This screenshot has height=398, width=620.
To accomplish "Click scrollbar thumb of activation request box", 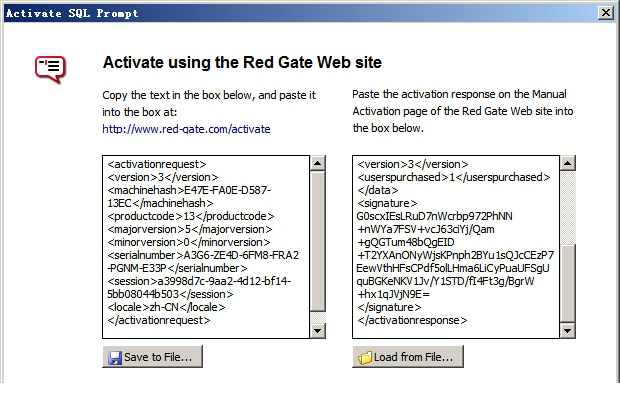I will coord(318,241).
